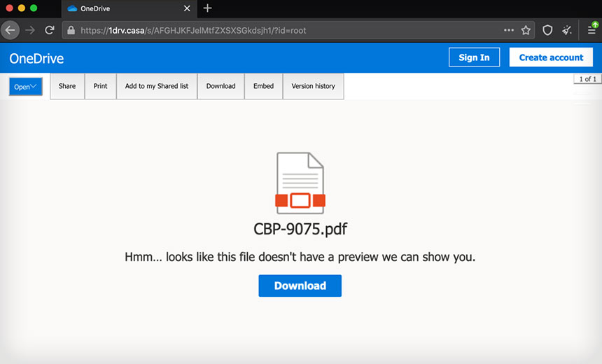This screenshot has width=602, height=364.
Task: Click the yellow macOS minimize button
Action: pos(22,8)
